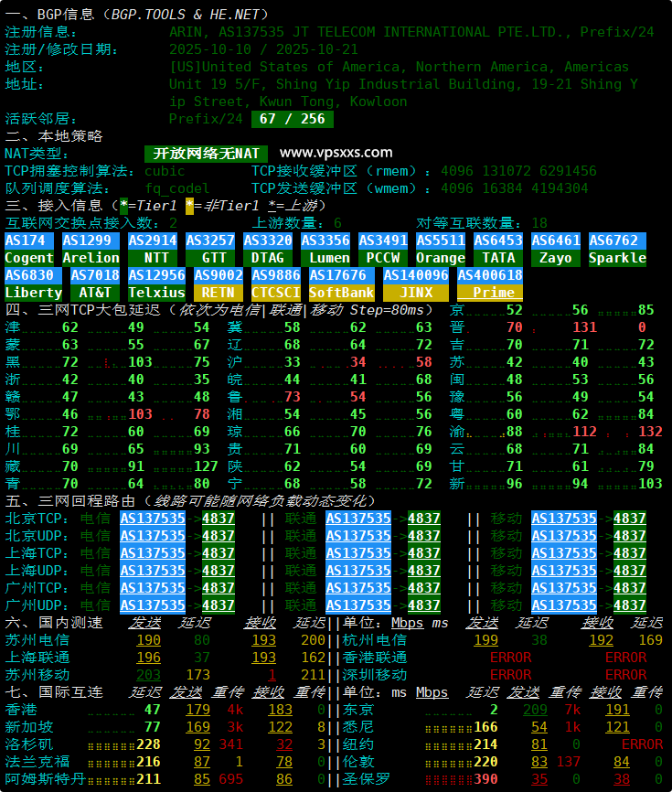
Task: Select the 新加坡 send speed 169
Action: (197, 727)
